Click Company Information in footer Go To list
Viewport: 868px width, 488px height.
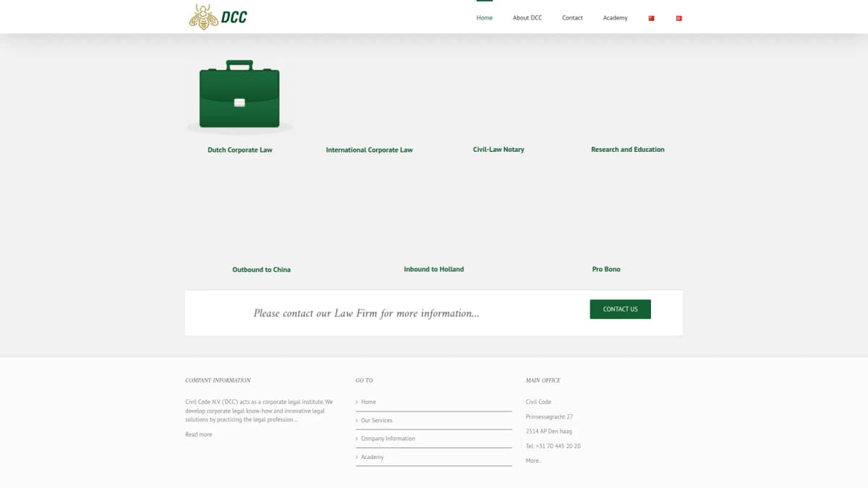[388, 439]
